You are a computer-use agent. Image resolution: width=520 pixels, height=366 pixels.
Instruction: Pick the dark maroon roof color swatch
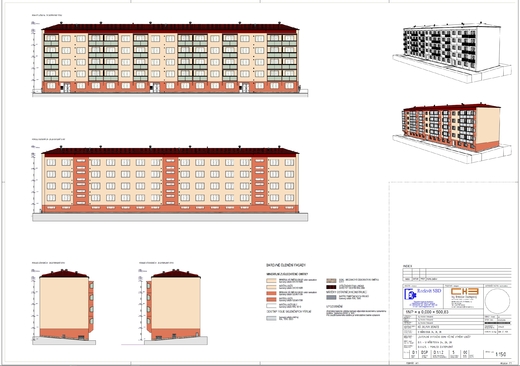(331, 287)
